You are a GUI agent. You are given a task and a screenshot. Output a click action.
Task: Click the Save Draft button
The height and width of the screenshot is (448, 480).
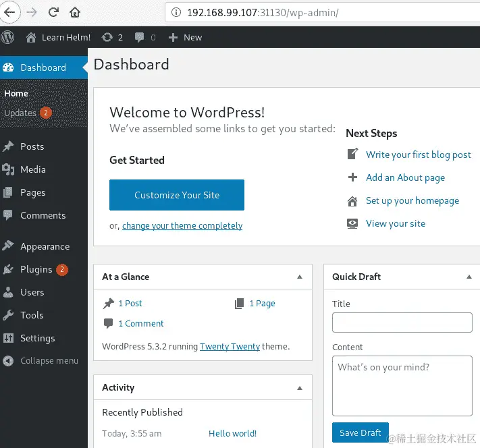361,432
